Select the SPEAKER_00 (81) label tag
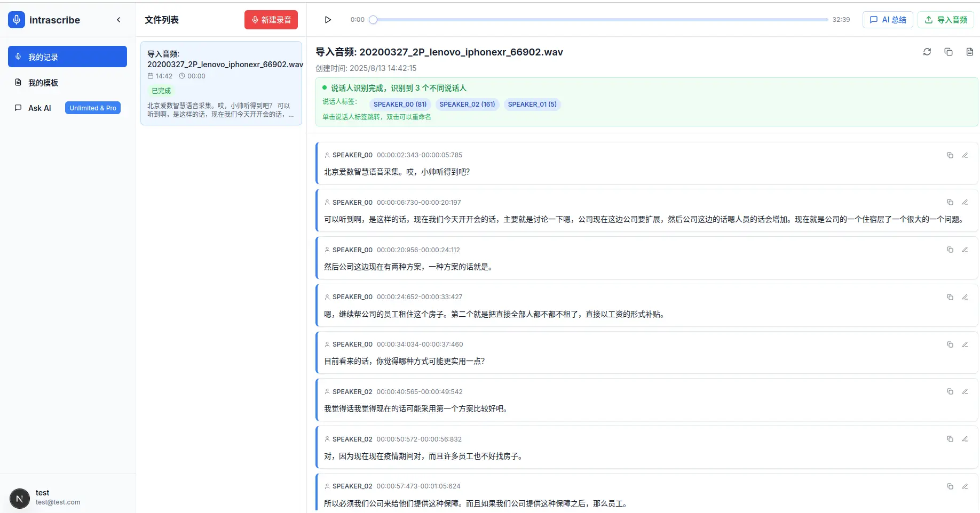Image resolution: width=980 pixels, height=513 pixels. pos(400,104)
